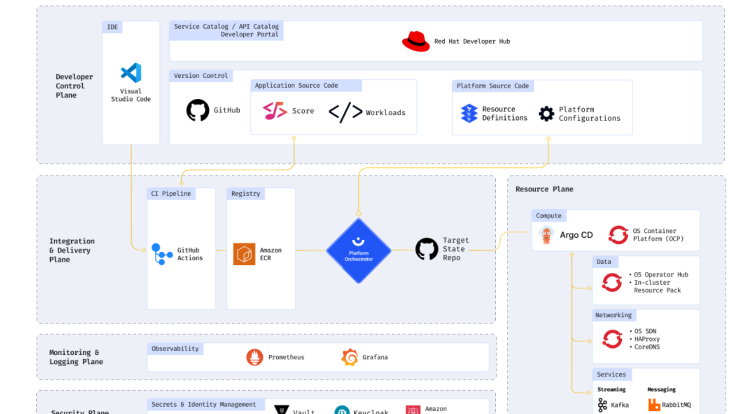Click the Resource Plane title
The width and height of the screenshot is (740, 414).
click(544, 189)
